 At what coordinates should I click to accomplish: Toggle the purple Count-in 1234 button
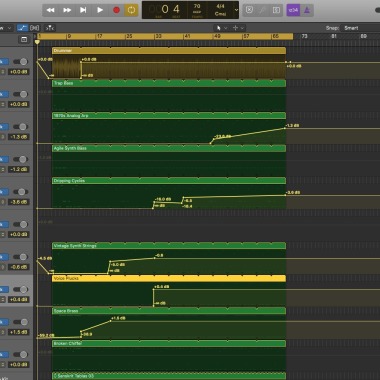(x=293, y=10)
